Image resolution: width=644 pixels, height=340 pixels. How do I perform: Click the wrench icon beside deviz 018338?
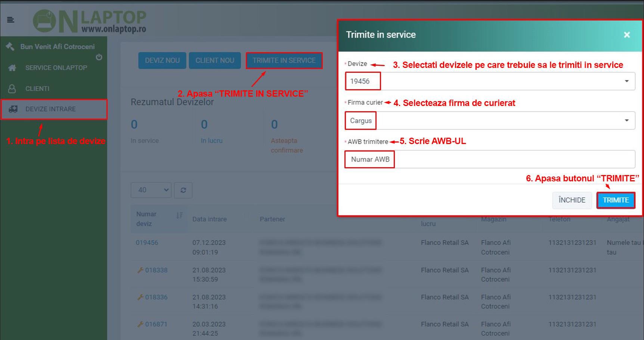click(x=140, y=270)
